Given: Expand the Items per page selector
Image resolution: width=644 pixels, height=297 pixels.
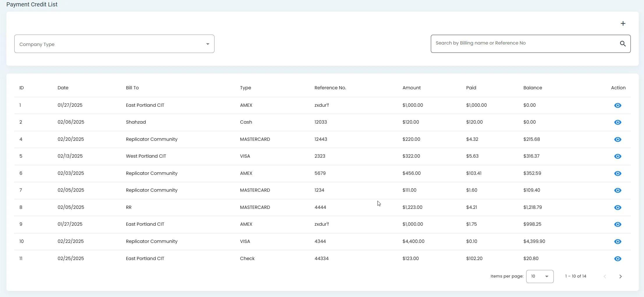Looking at the screenshot, I should pos(540,276).
